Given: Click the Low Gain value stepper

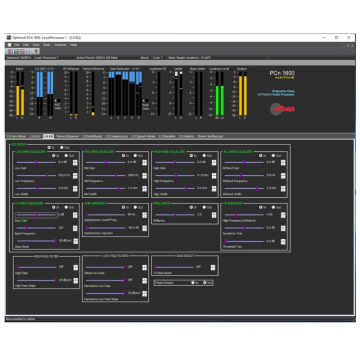Looking at the screenshot, I should point(75,163).
